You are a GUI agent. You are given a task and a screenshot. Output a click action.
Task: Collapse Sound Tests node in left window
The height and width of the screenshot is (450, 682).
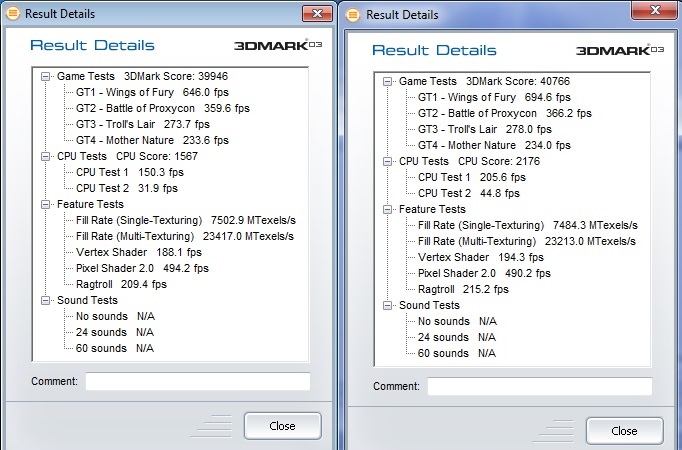point(45,300)
